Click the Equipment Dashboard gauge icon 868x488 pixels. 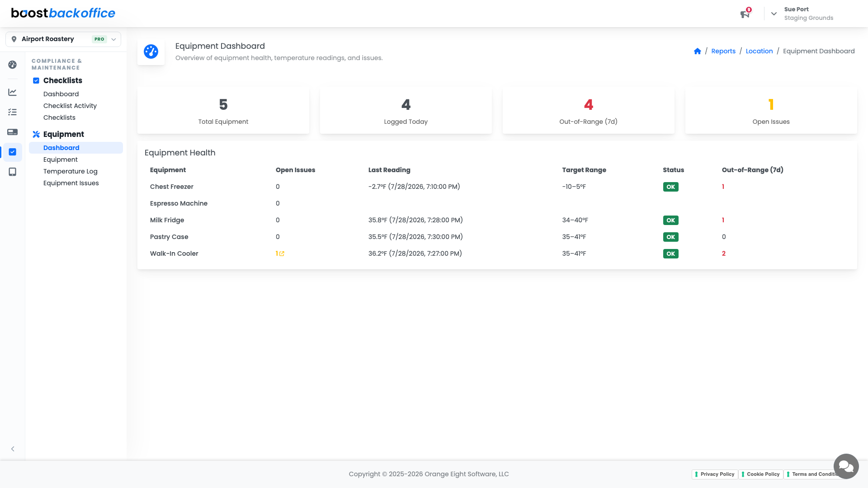pos(151,52)
